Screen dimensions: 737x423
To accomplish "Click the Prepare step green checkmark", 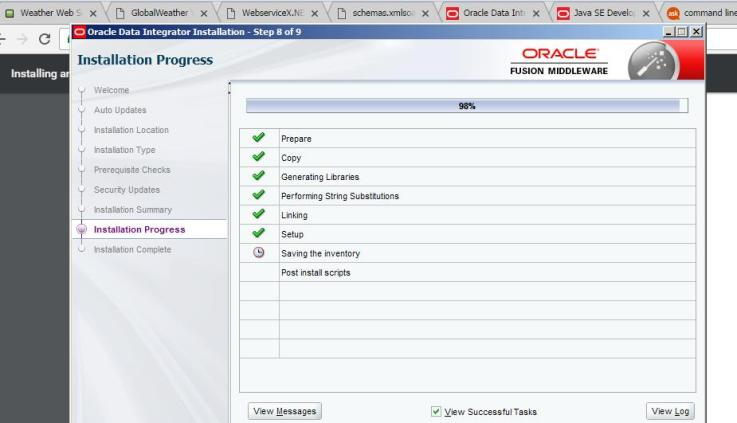I will (258, 138).
